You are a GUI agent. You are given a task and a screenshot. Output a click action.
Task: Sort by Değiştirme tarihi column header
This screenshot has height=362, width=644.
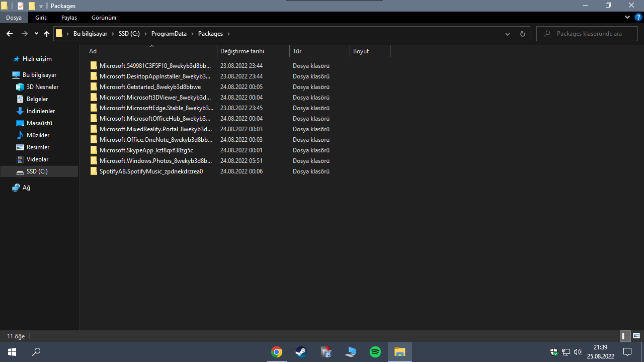click(x=254, y=51)
